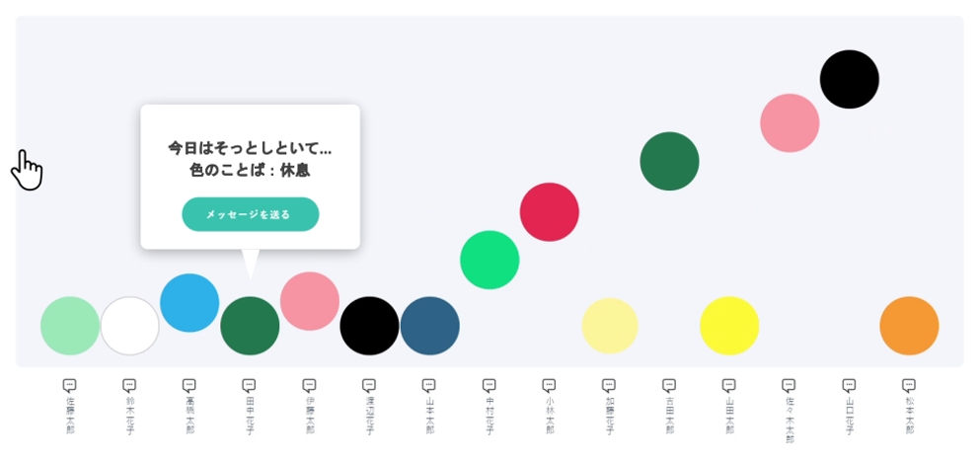Click the name label 山口花子
The width and height of the screenshot is (980, 460).
click(849, 415)
